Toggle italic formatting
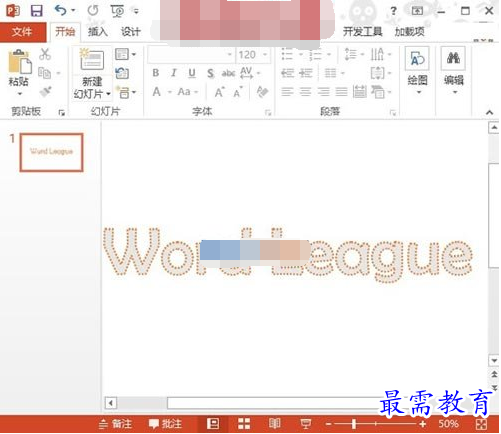Image resolution: width=501 pixels, height=434 pixels. point(173,73)
